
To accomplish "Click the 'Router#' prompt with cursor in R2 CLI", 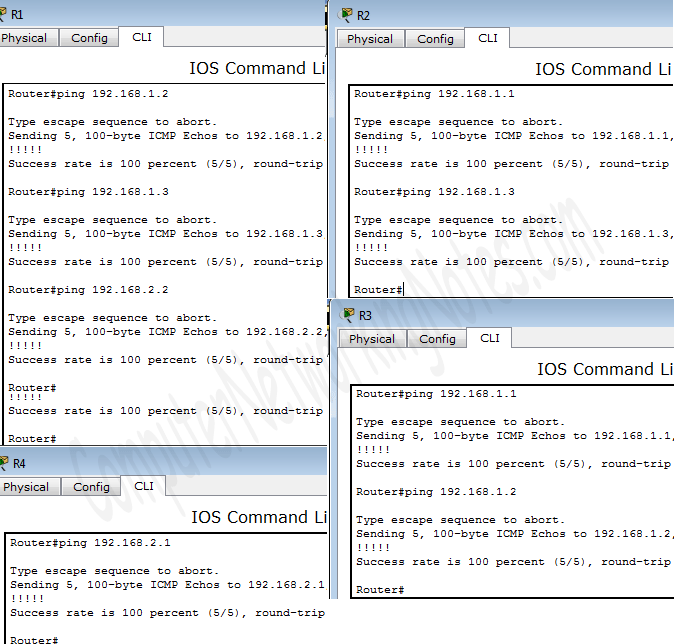I will [x=378, y=290].
